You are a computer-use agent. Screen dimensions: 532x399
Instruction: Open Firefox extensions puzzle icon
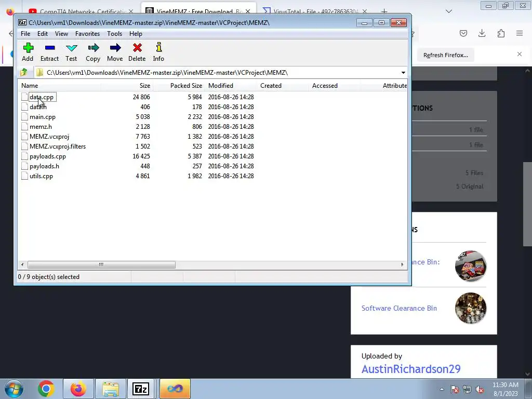(x=501, y=33)
